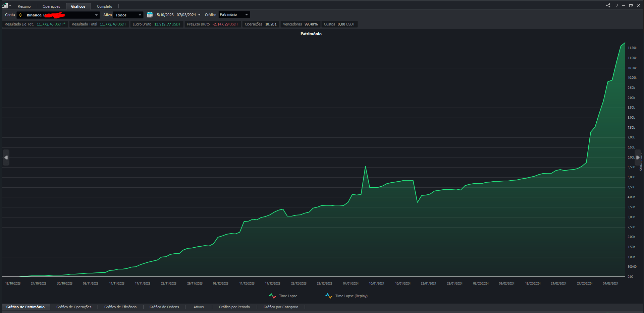The height and width of the screenshot is (313, 644).
Task: Click the right panel arrow on chart
Action: pyautogui.click(x=638, y=158)
